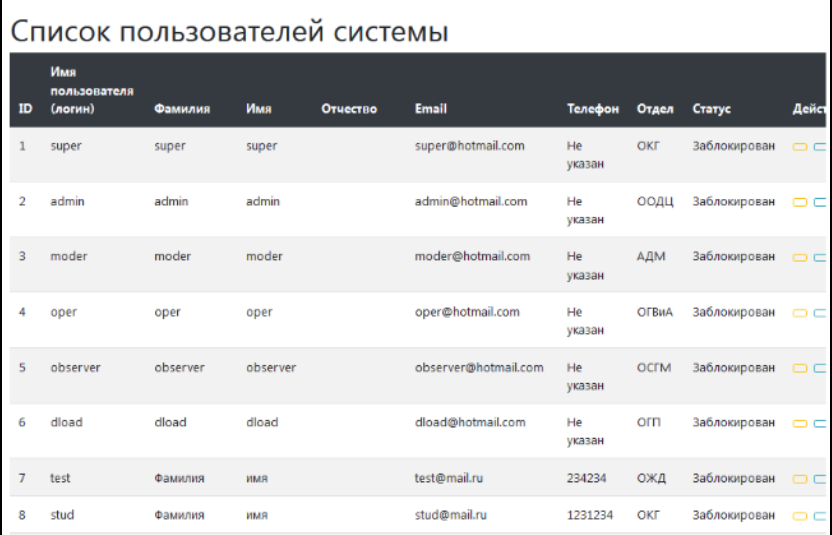The height and width of the screenshot is (535, 832).
Task: Click the teal action icon for user admin
Action: (x=820, y=202)
